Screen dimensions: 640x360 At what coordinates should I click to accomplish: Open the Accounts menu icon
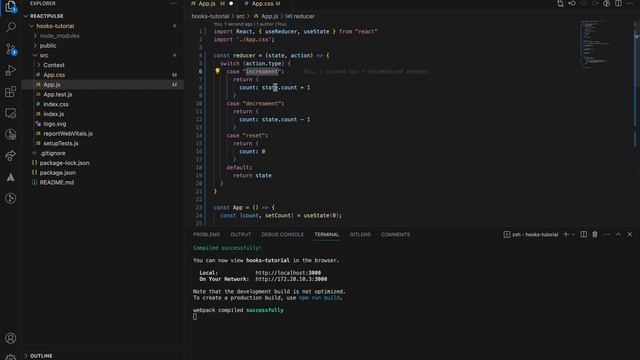[x=11, y=338]
